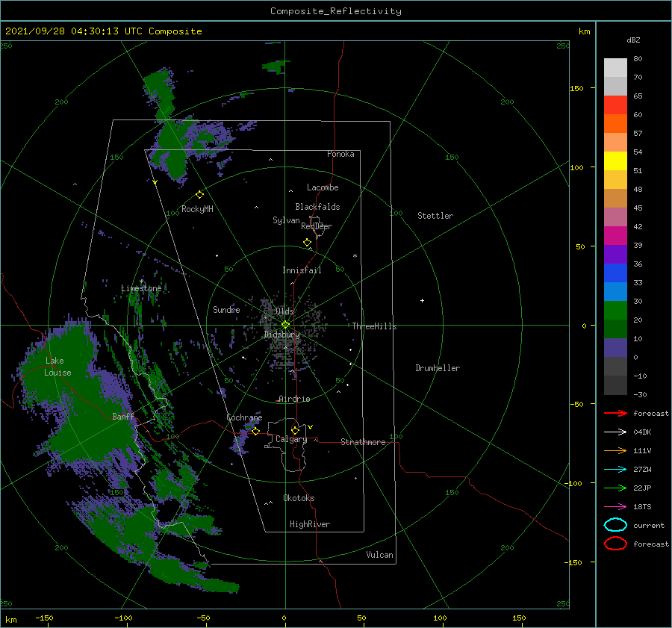Click the asterisk marker east of Innisfail
Image resolution: width=672 pixels, height=628 pixels.
[x=355, y=256]
